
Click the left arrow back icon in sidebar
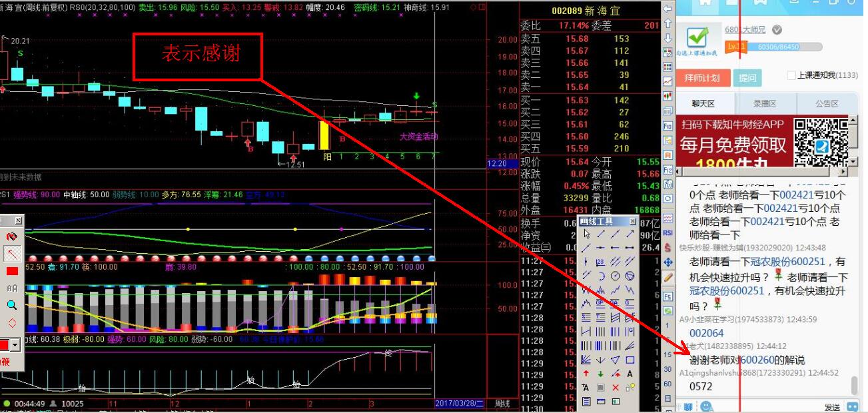point(667,9)
